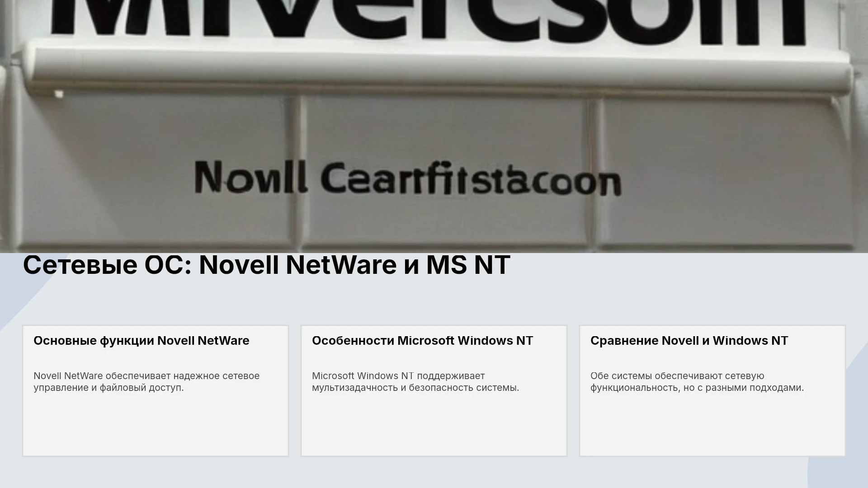
Task: Click the word NetWare in slide title
Action: [341, 265]
